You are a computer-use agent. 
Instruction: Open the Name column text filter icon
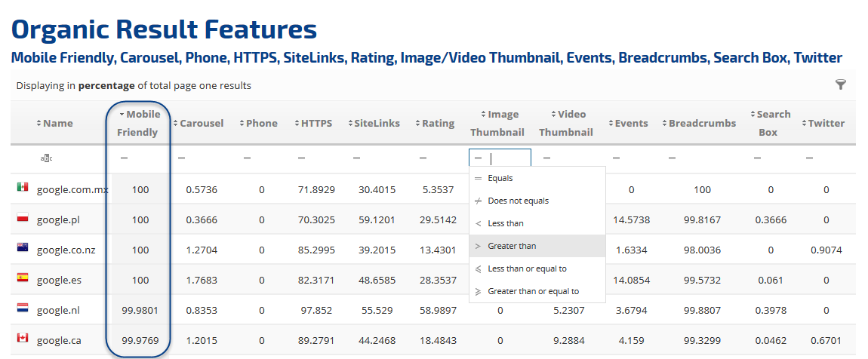pyautogui.click(x=46, y=158)
